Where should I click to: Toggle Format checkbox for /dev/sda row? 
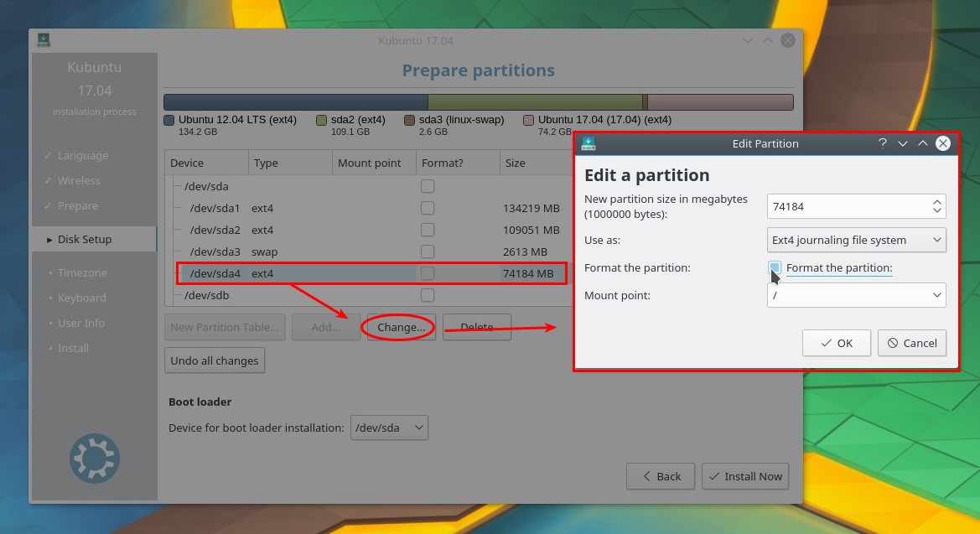click(x=428, y=186)
